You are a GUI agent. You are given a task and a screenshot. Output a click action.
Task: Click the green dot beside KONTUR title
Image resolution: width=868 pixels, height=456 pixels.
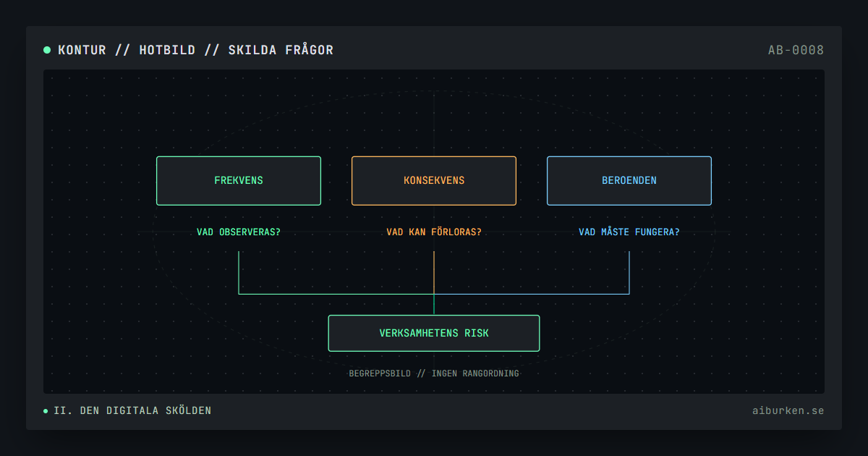point(47,50)
